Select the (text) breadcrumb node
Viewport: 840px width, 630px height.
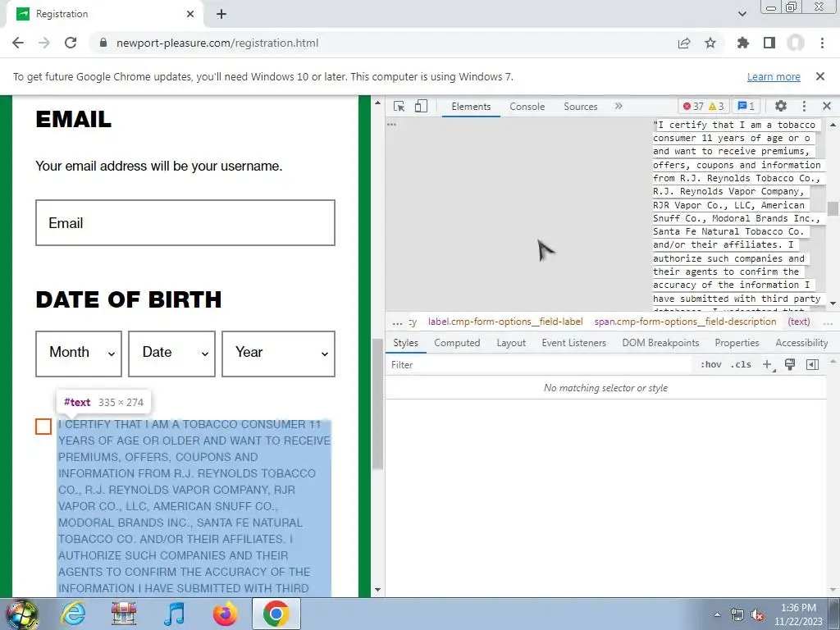(x=799, y=322)
